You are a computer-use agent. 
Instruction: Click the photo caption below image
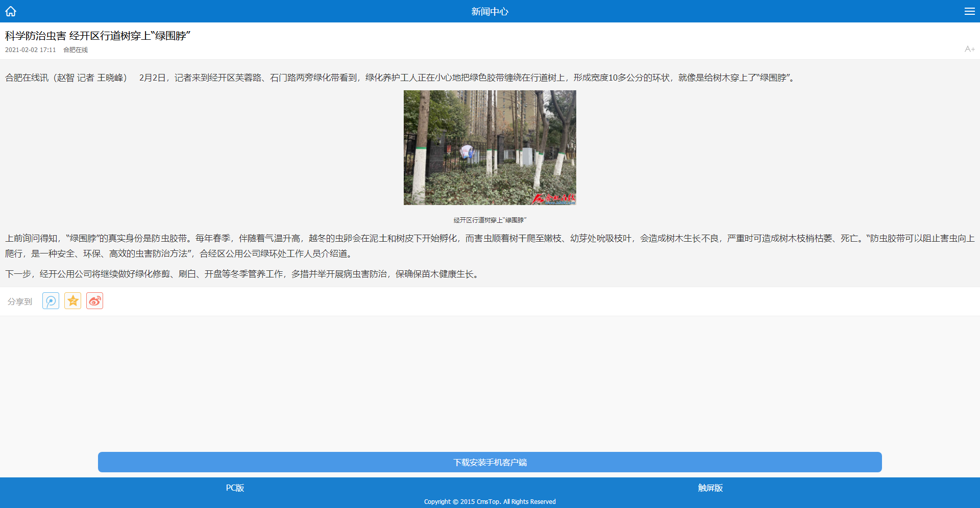point(490,220)
